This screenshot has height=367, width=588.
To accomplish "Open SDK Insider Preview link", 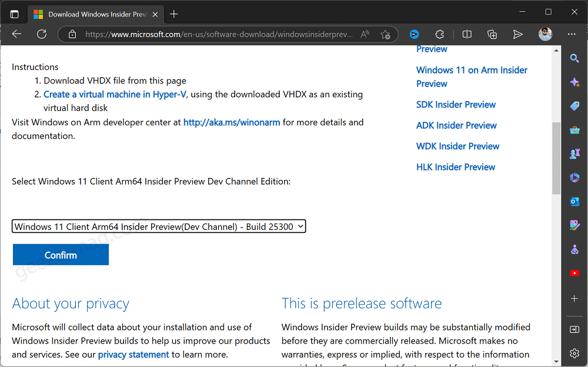I will 456,105.
